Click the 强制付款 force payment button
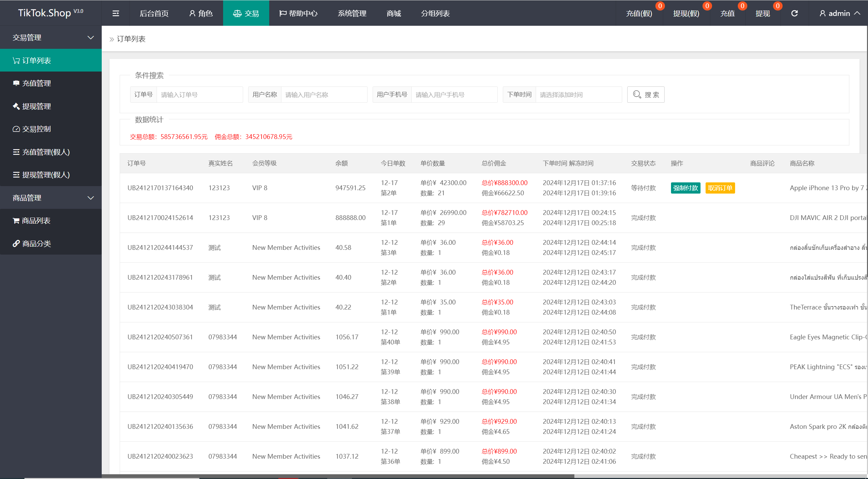The height and width of the screenshot is (479, 868). pos(685,187)
